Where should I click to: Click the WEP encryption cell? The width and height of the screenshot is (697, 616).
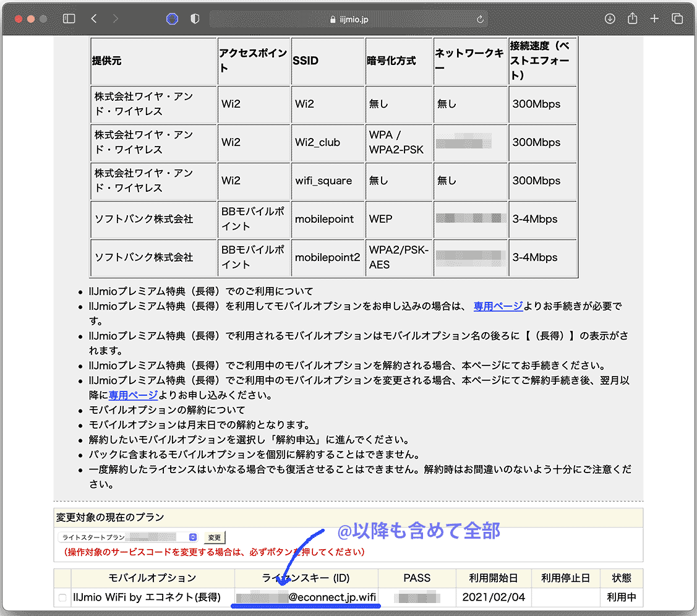coord(399,219)
